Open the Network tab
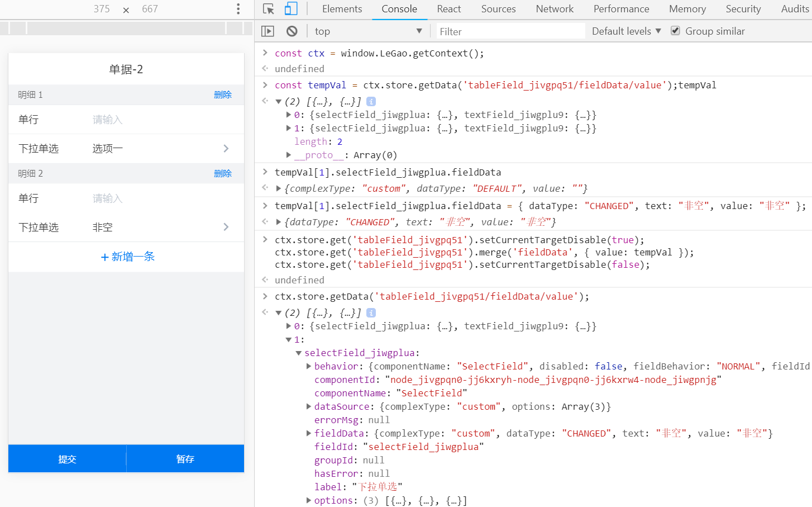Viewport: 812px width, 507px height. click(x=555, y=9)
